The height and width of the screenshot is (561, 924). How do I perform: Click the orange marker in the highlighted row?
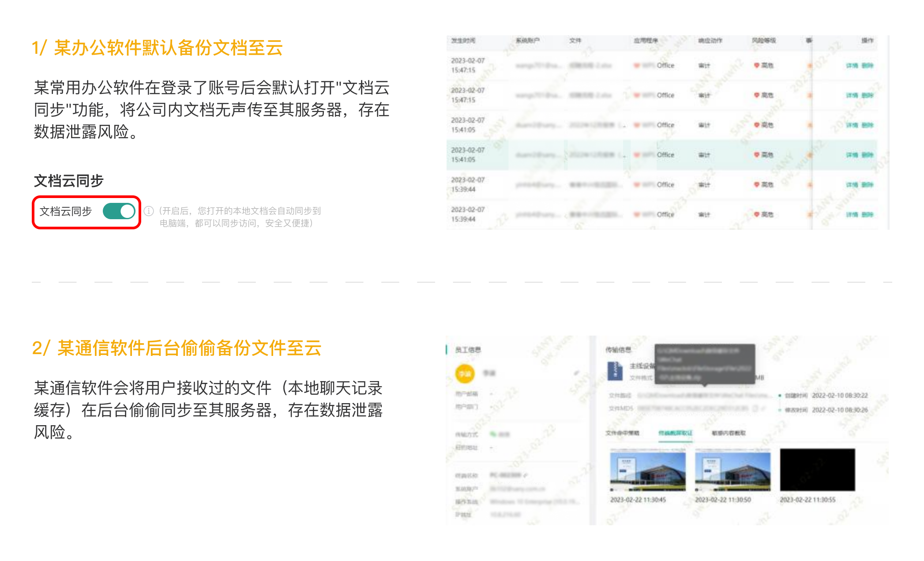(810, 155)
